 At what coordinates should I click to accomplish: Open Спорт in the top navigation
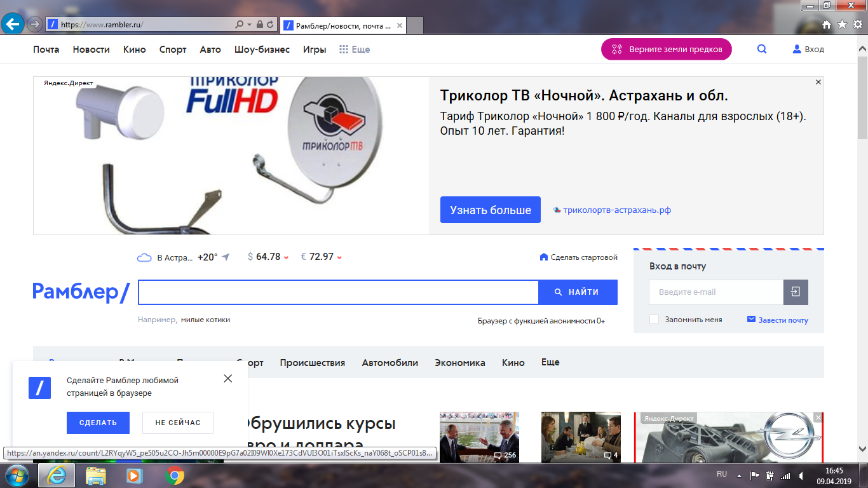coord(173,49)
